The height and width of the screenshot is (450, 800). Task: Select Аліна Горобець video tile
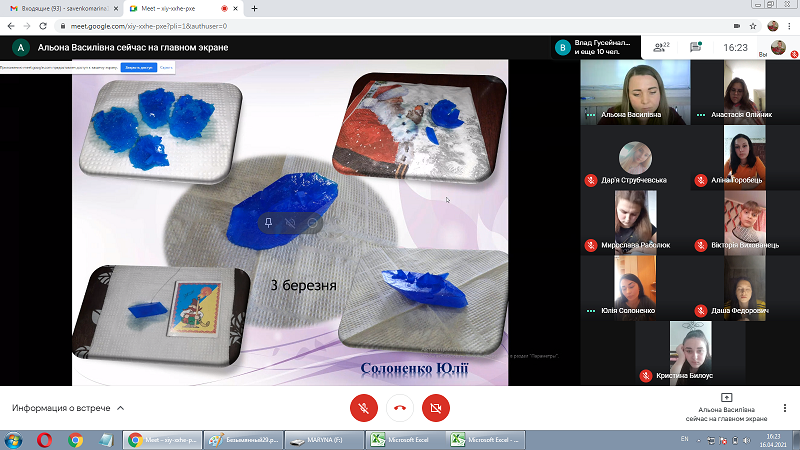tap(745, 158)
